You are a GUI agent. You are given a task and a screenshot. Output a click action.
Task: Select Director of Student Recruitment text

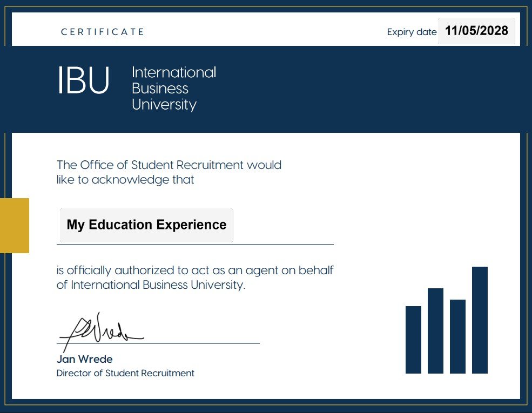125,374
